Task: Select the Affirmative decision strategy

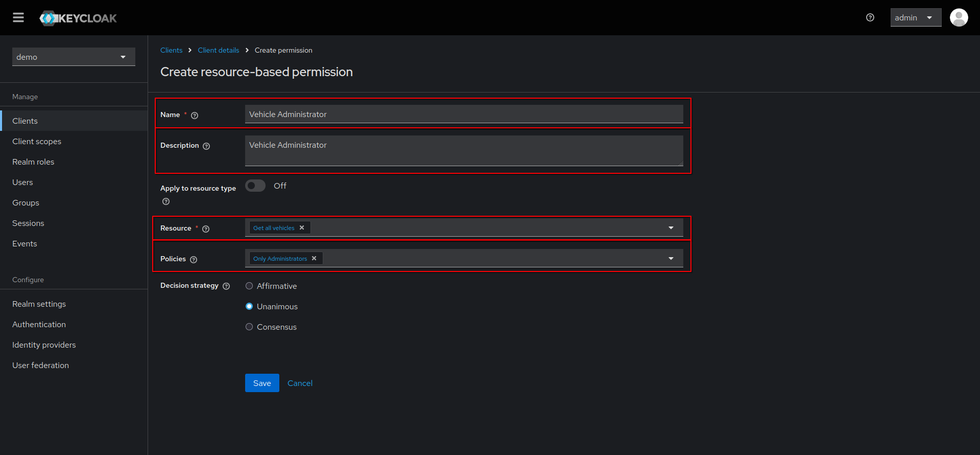Action: (249, 286)
